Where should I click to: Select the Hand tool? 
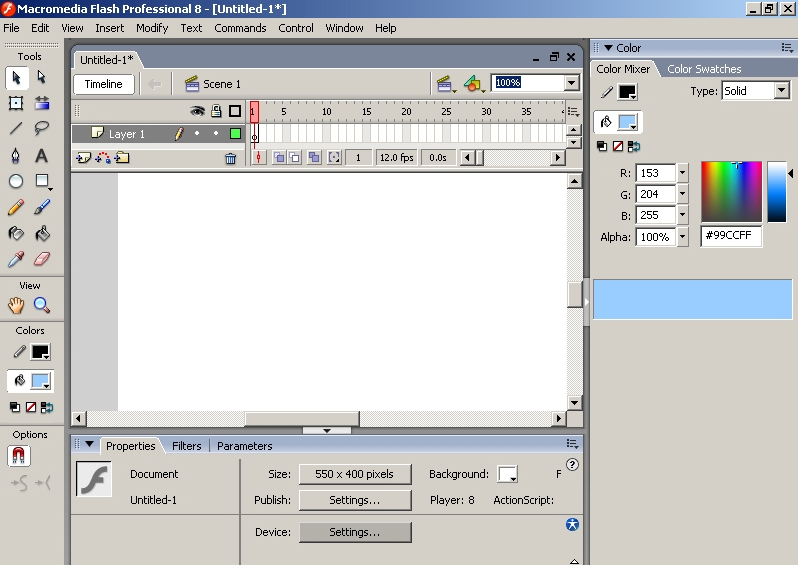point(16,305)
